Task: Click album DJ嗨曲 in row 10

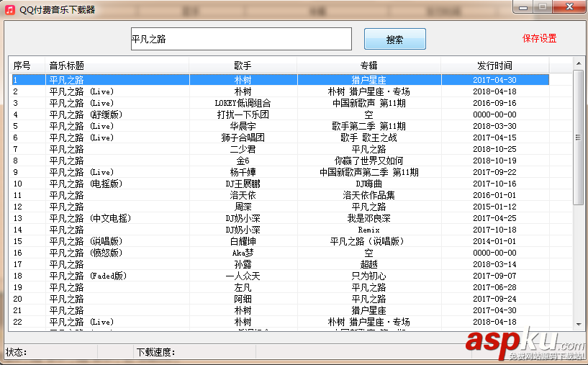Action: pyautogui.click(x=369, y=184)
